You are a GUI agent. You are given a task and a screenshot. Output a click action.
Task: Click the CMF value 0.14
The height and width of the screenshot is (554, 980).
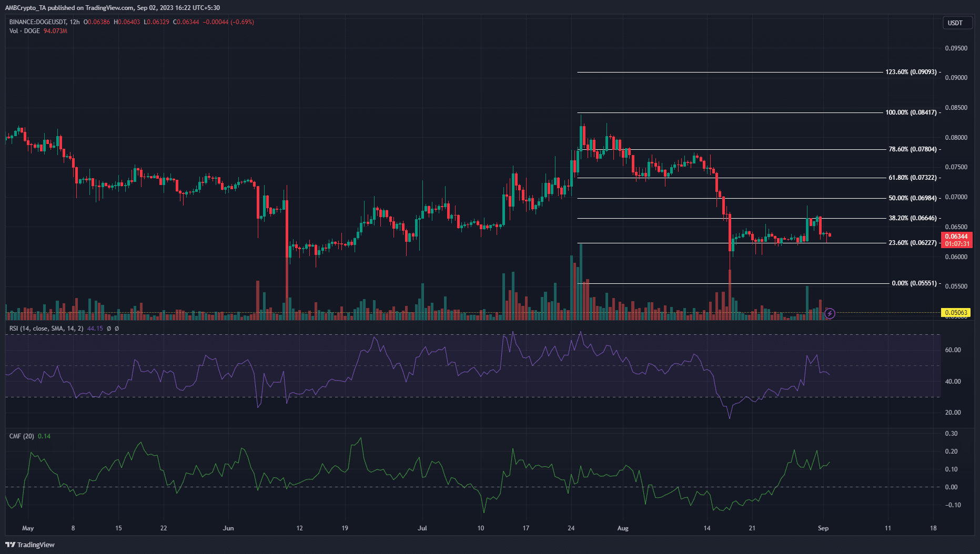point(44,436)
